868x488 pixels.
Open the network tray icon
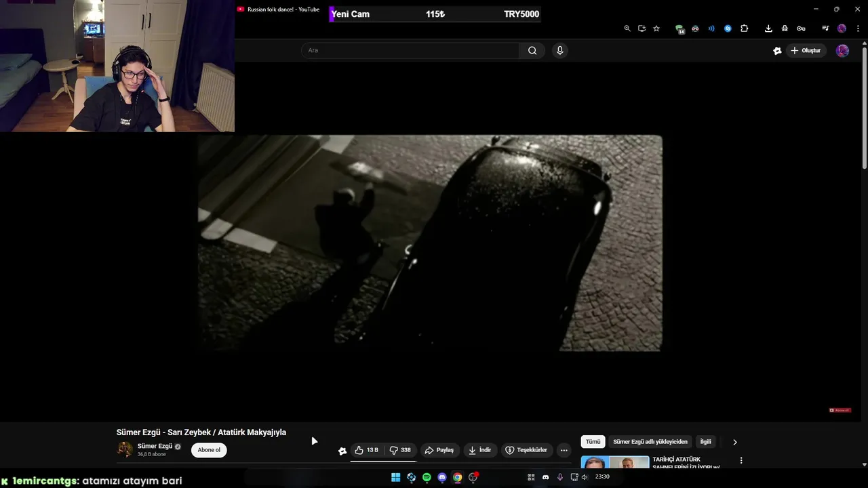[574, 477]
